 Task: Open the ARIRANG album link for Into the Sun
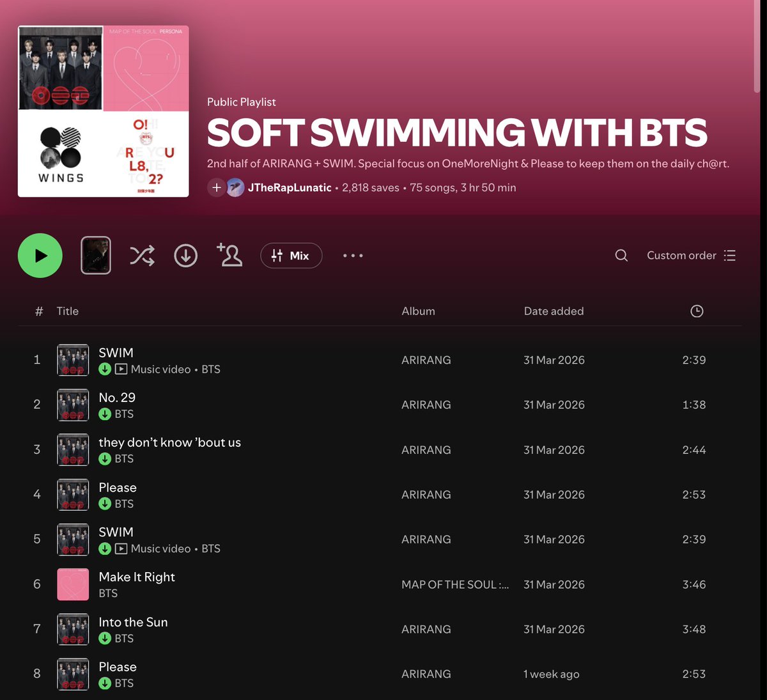click(x=426, y=629)
